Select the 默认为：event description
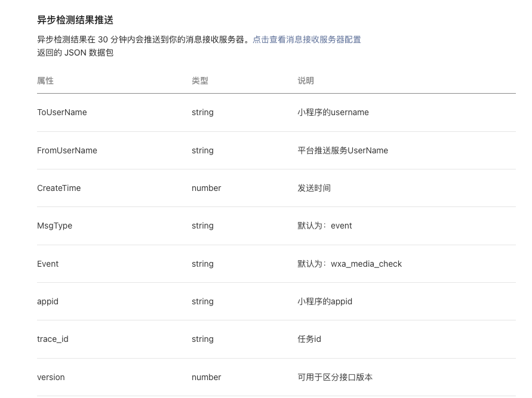 pyautogui.click(x=325, y=226)
